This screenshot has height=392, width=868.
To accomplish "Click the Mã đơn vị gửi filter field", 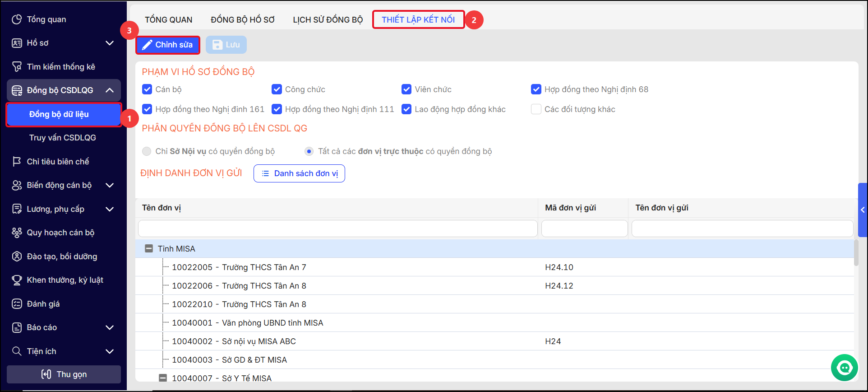I will [584, 229].
